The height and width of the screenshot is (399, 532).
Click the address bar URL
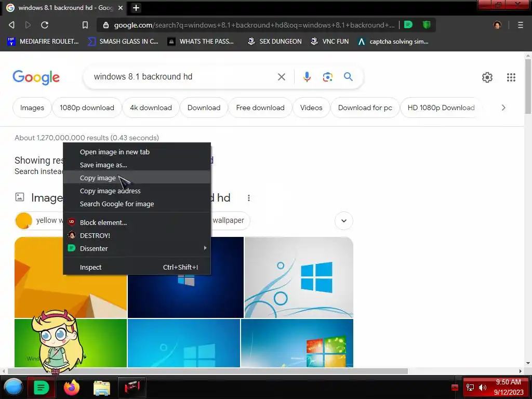pyautogui.click(x=254, y=25)
